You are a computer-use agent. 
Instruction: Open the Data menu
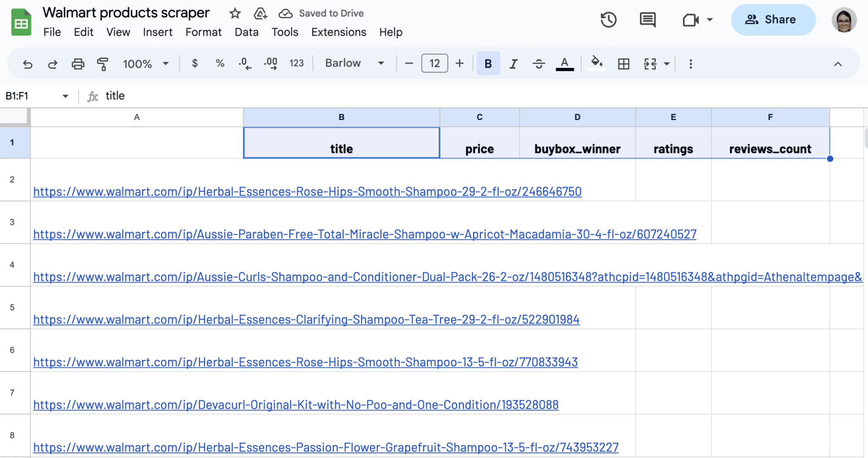[246, 32]
